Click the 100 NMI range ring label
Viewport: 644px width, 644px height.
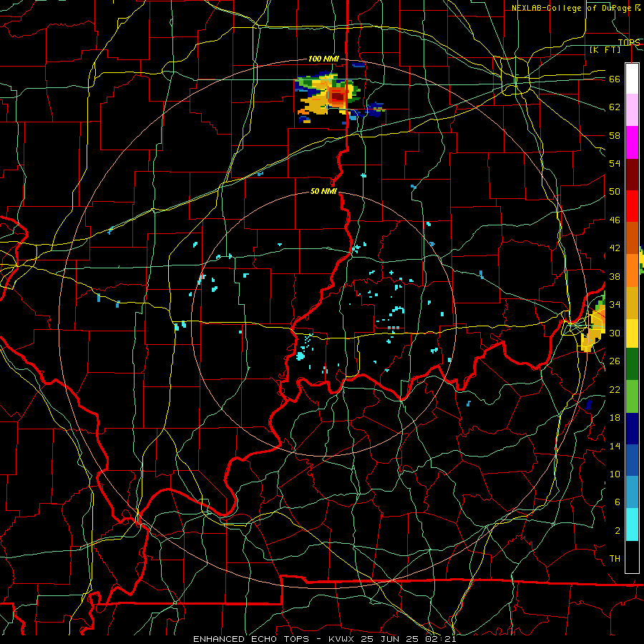coord(323,59)
